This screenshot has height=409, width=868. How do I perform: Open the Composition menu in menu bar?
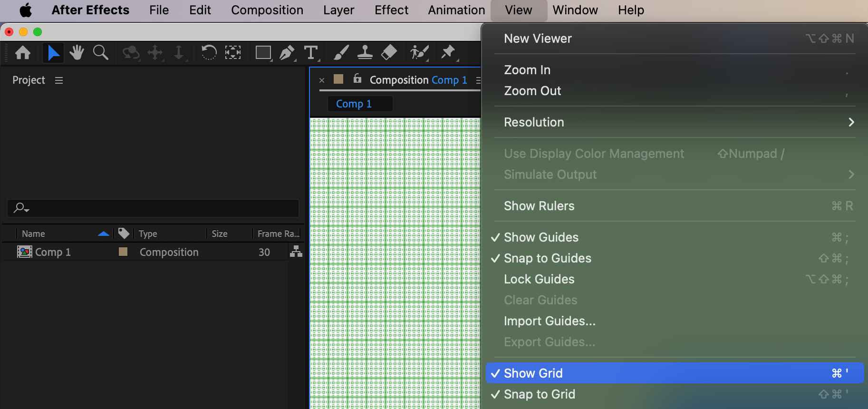(267, 10)
